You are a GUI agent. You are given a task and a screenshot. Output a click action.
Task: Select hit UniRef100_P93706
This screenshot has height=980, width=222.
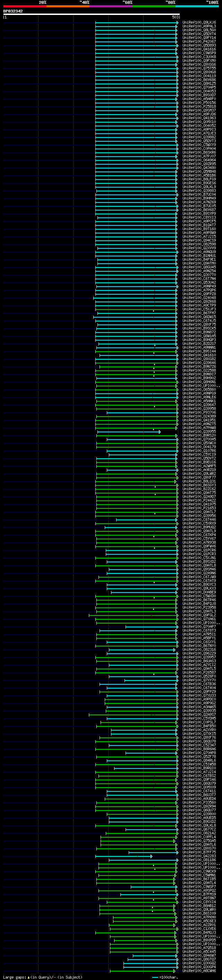(x=199, y=412)
